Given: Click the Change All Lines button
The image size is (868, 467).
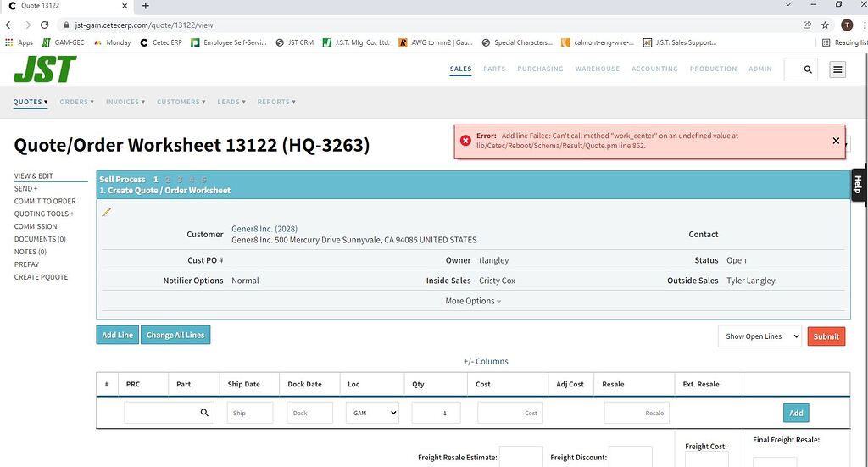Looking at the screenshot, I should point(175,335).
